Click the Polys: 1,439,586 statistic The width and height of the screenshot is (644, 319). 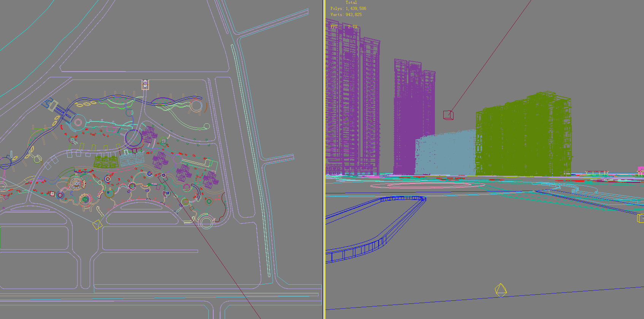(x=348, y=8)
